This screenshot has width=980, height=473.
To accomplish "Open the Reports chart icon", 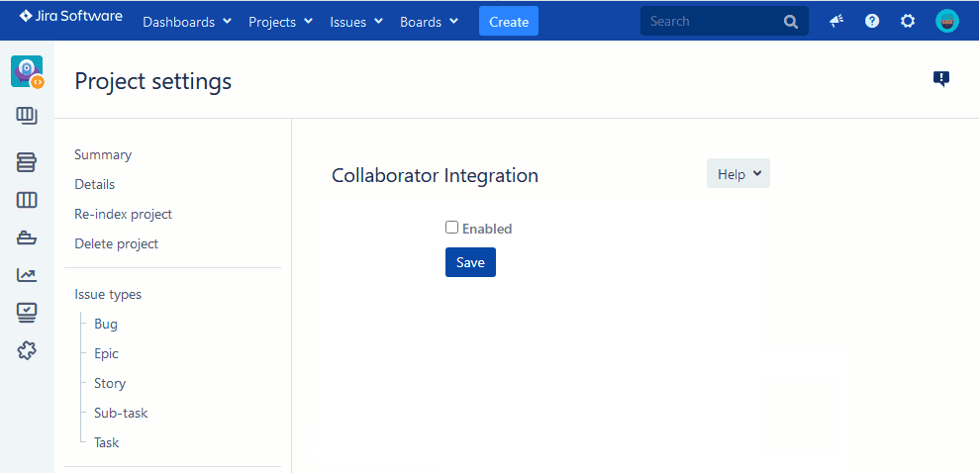I will point(27,275).
